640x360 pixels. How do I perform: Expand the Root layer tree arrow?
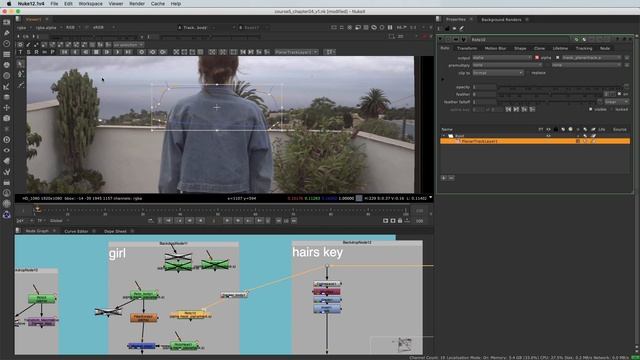(444, 136)
